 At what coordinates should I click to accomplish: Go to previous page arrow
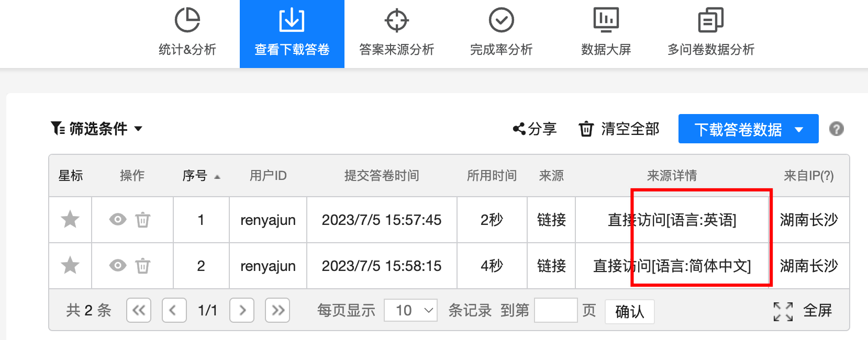[174, 310]
